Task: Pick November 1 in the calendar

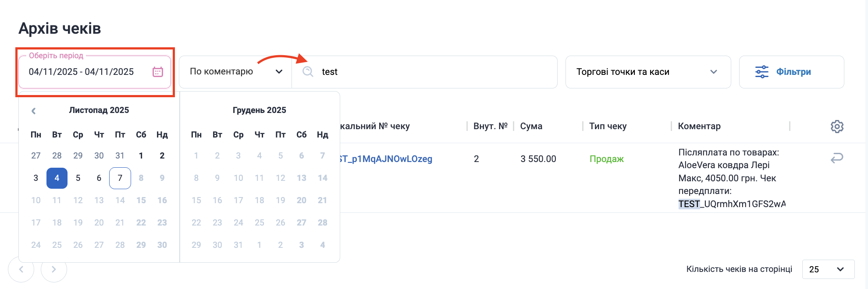Action: click(x=141, y=156)
